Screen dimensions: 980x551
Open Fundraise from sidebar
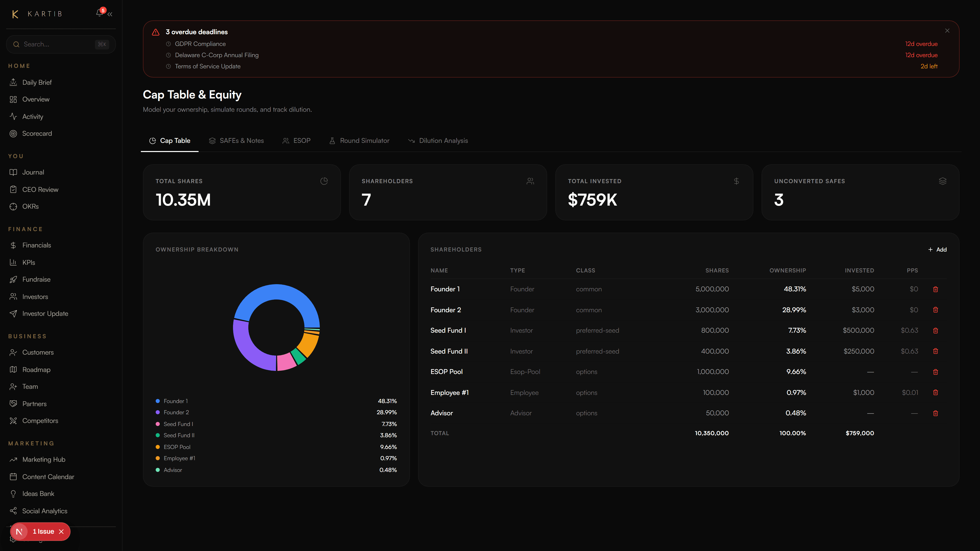pyautogui.click(x=36, y=280)
